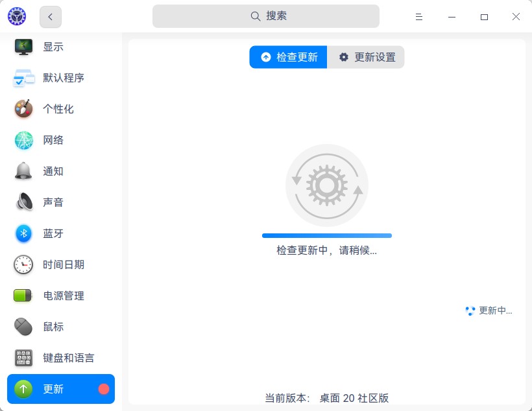Image resolution: width=532 pixels, height=411 pixels.
Task: Select 时间日期 sidebar label
Action: (64, 264)
